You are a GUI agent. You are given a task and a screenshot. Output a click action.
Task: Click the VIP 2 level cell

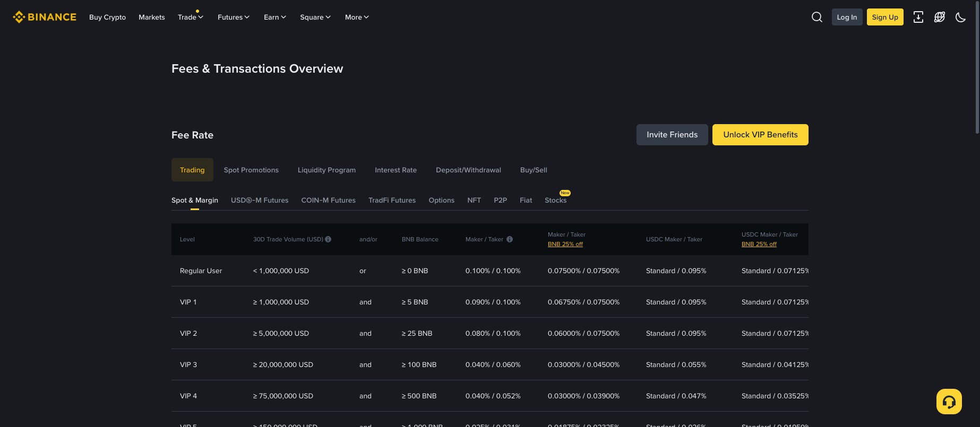pyautogui.click(x=188, y=333)
